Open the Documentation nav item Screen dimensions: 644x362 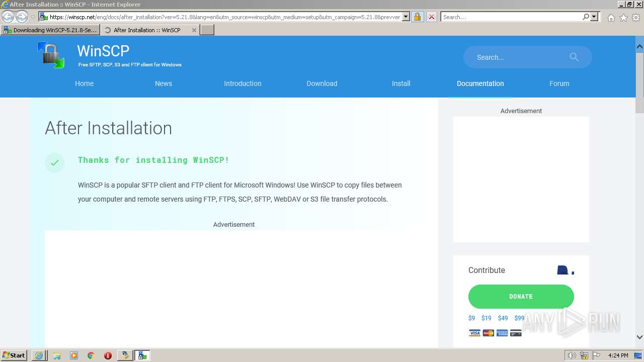tap(480, 83)
